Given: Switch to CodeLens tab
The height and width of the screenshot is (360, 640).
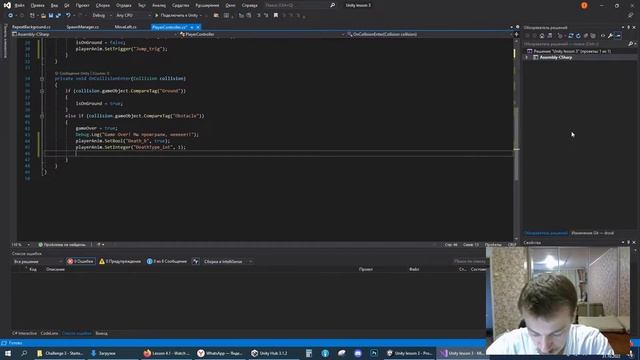Looking at the screenshot, I should point(49,333).
